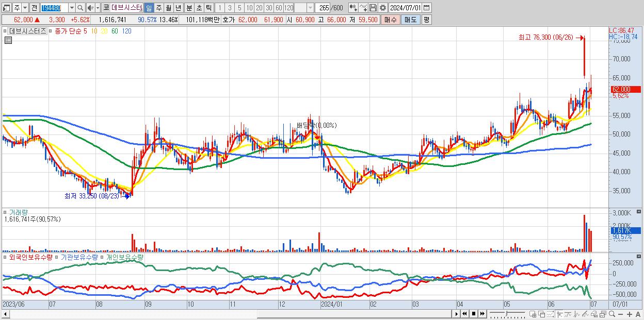Click the chart image copy icon in bottom toolbar
This screenshot has width=644, height=320.
603,314
